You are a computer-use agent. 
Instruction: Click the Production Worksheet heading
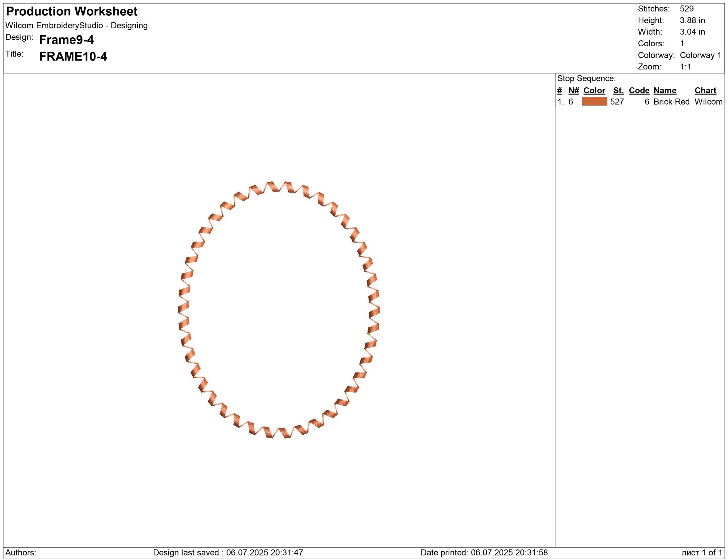[72, 11]
